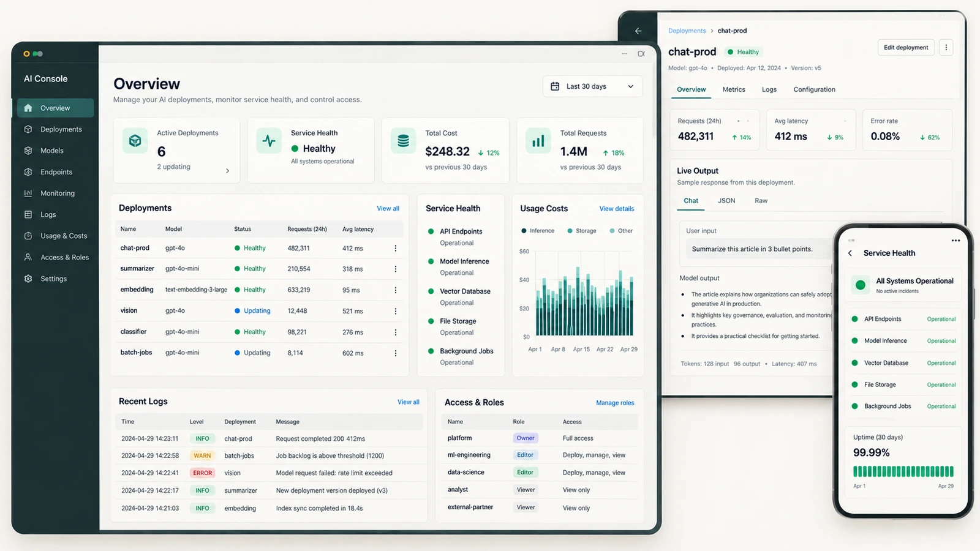Select the Raw output tab
980x551 pixels.
click(x=761, y=201)
